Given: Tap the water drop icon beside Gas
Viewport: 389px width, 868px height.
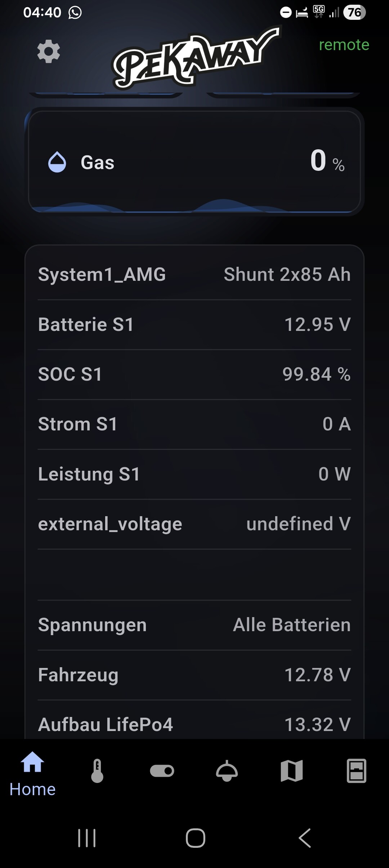Looking at the screenshot, I should [x=57, y=162].
